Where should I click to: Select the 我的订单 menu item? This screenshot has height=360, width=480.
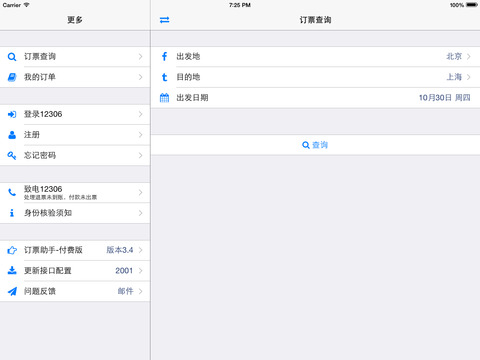tap(75, 77)
